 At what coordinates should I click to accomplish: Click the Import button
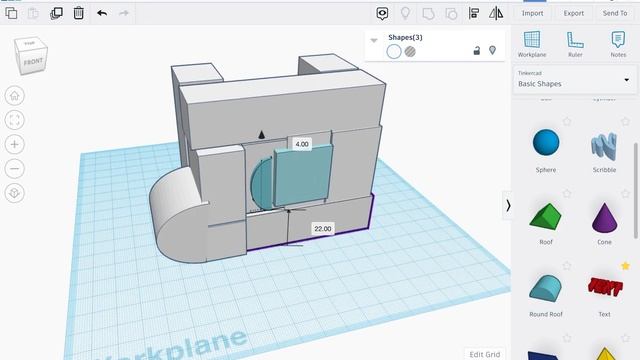(x=532, y=13)
